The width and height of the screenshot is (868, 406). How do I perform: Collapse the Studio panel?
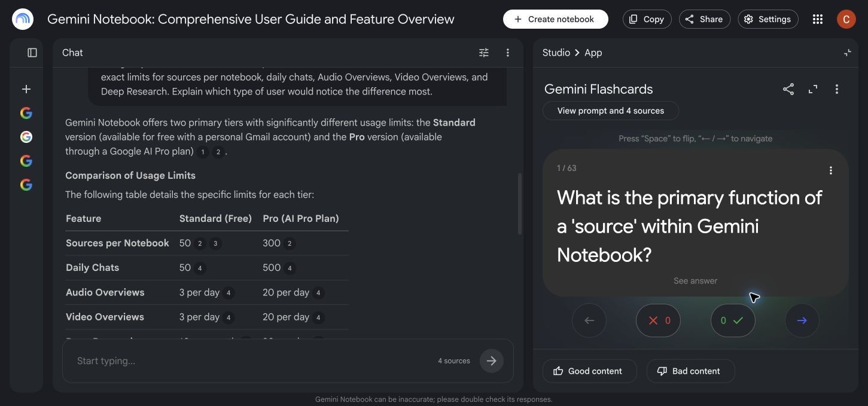point(847,53)
